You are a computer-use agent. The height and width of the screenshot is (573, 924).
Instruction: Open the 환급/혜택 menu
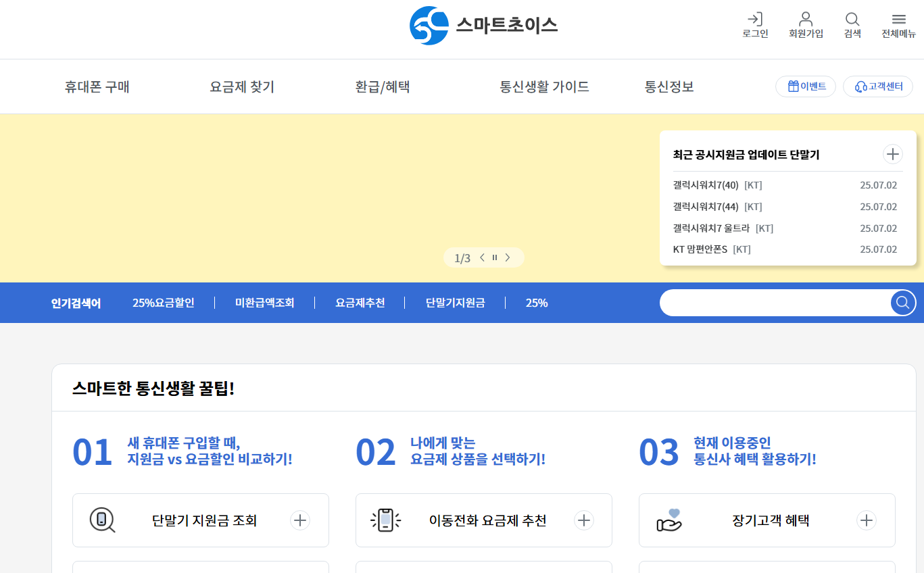tap(383, 86)
